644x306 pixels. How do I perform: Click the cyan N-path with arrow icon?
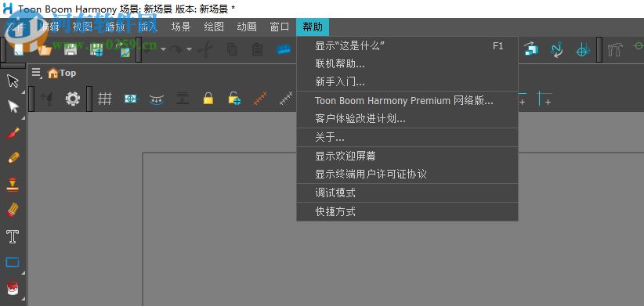556,49
